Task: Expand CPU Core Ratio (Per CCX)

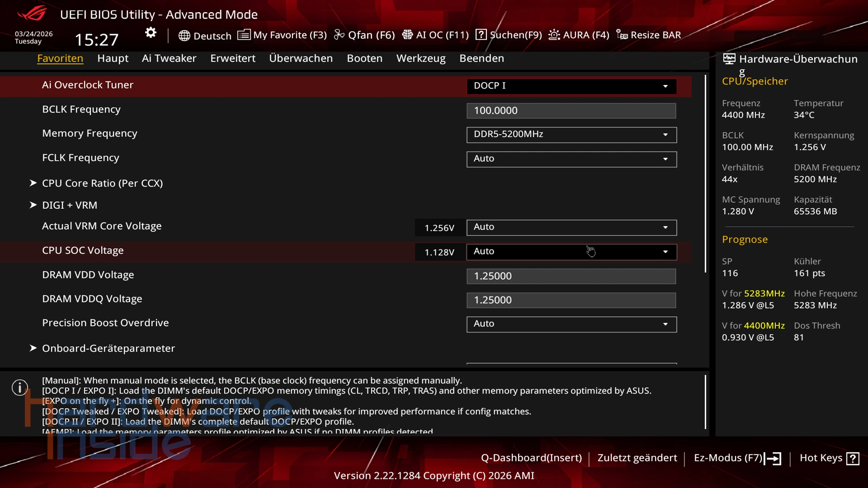Action: [x=102, y=183]
